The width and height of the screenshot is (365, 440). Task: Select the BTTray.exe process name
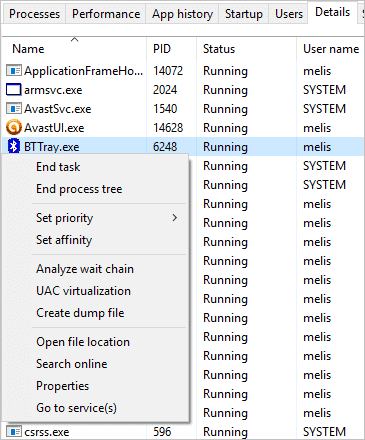[52, 147]
